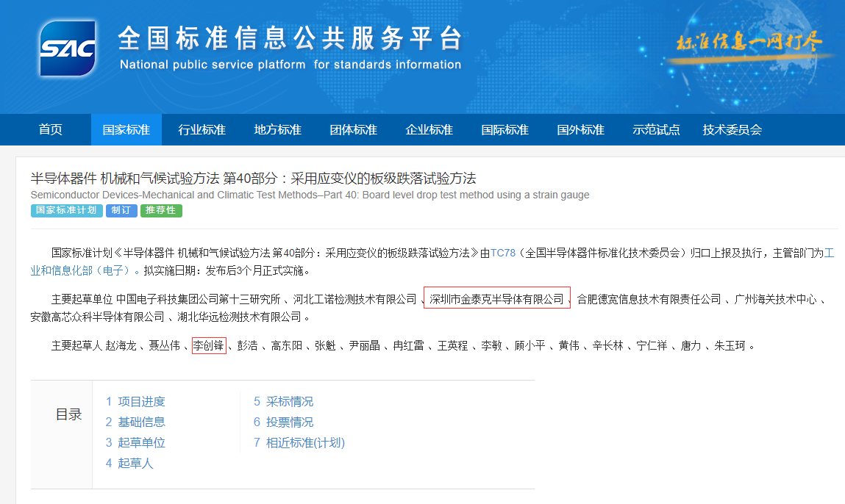Open the 首页 navigation tab
The image size is (845, 504).
[x=51, y=130]
